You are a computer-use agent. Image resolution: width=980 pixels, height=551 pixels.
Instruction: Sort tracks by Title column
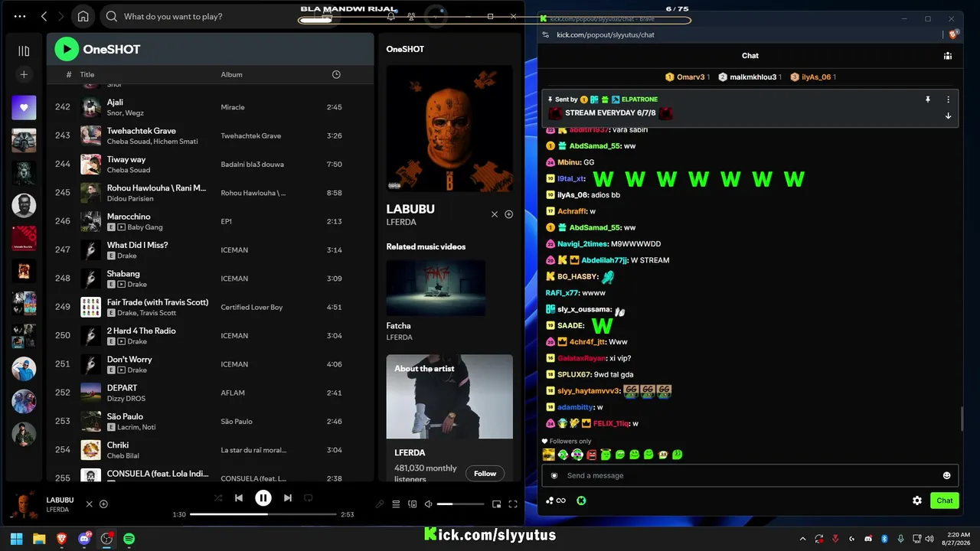click(x=87, y=74)
